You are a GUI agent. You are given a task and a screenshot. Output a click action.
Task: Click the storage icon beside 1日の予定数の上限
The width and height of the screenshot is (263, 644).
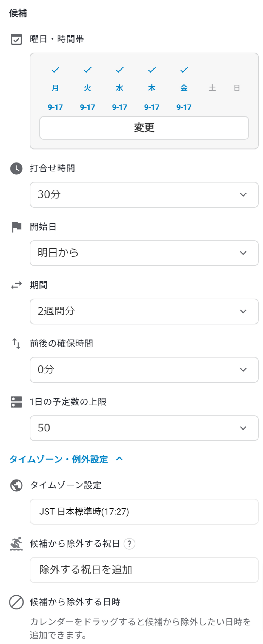[16, 402]
